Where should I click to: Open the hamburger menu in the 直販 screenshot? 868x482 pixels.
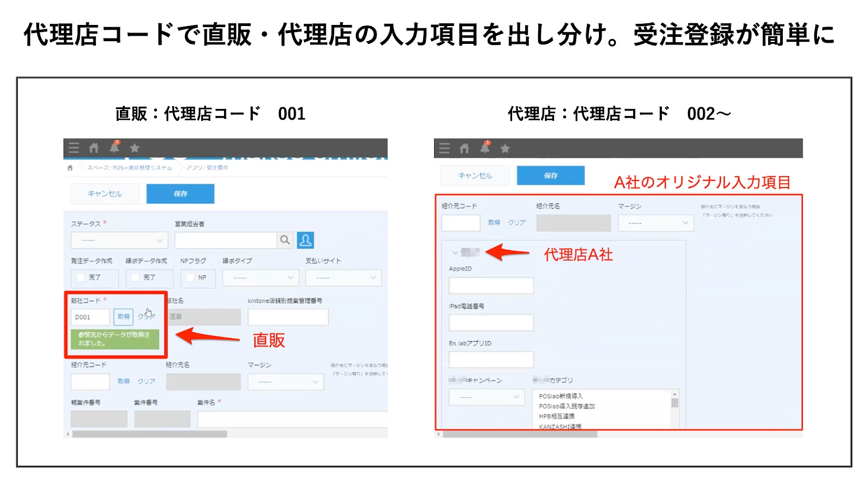coord(74,148)
